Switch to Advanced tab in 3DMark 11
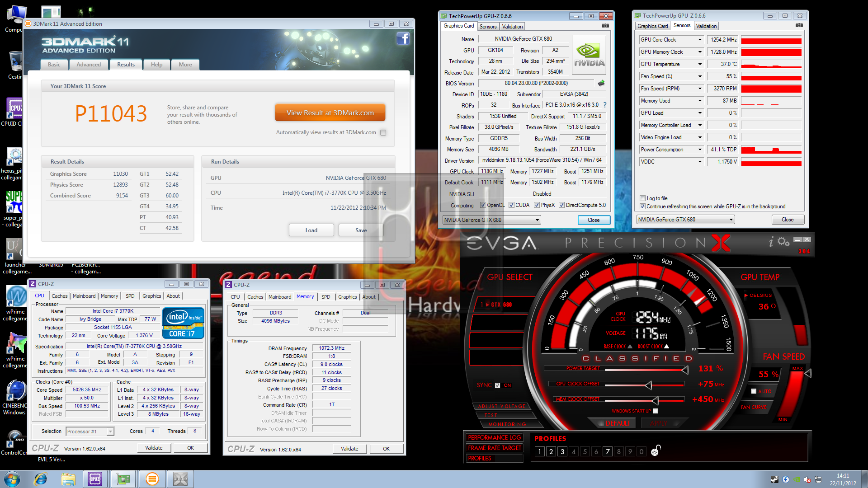This screenshot has width=868, height=488. click(89, 65)
